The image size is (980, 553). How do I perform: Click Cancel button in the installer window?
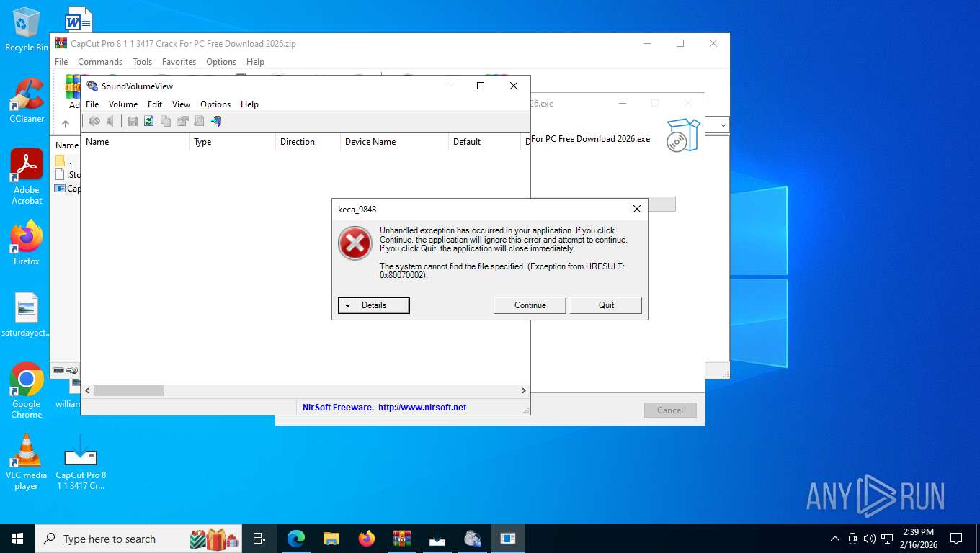(x=670, y=410)
